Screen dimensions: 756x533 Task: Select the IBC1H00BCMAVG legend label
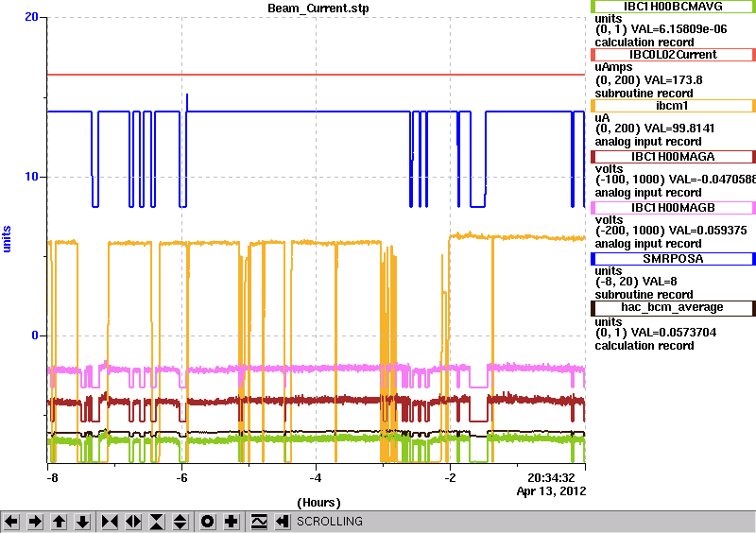click(x=673, y=7)
